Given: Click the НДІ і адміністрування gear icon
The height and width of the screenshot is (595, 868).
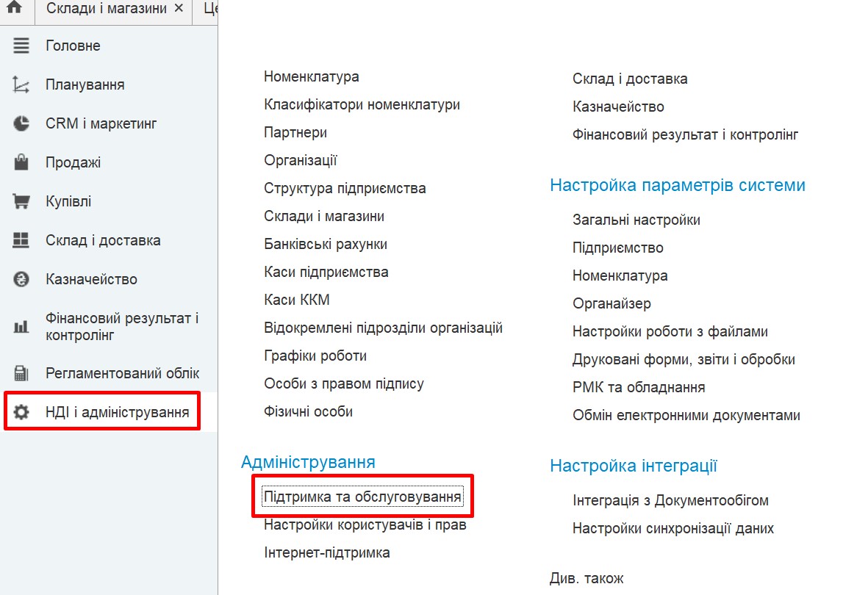Looking at the screenshot, I should 21,412.
